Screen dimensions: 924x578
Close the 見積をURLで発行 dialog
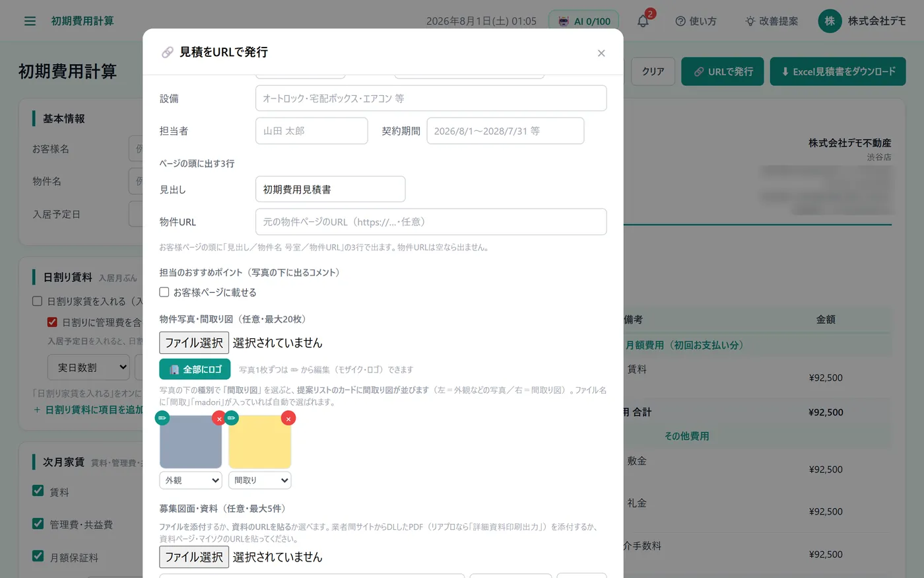click(601, 53)
